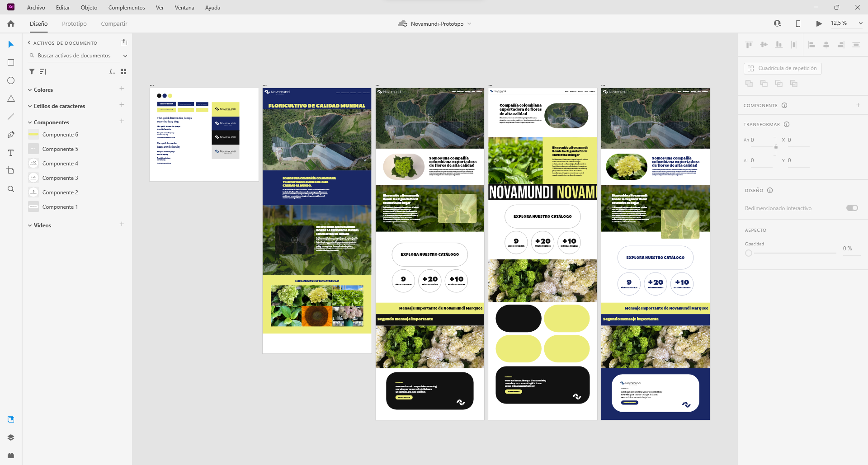This screenshot has height=465, width=868.
Task: Add a new color with plus
Action: 122,89
